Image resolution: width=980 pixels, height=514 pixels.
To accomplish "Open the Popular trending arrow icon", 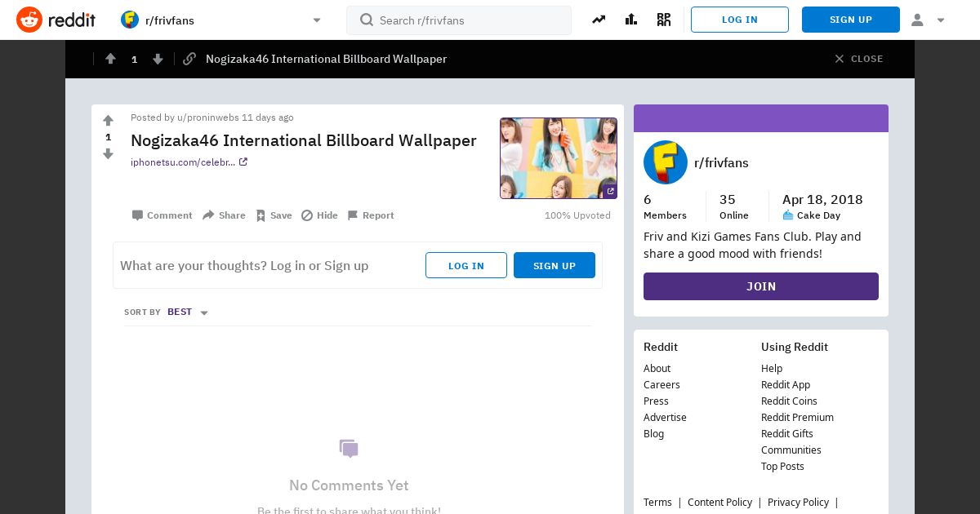I will [x=599, y=20].
